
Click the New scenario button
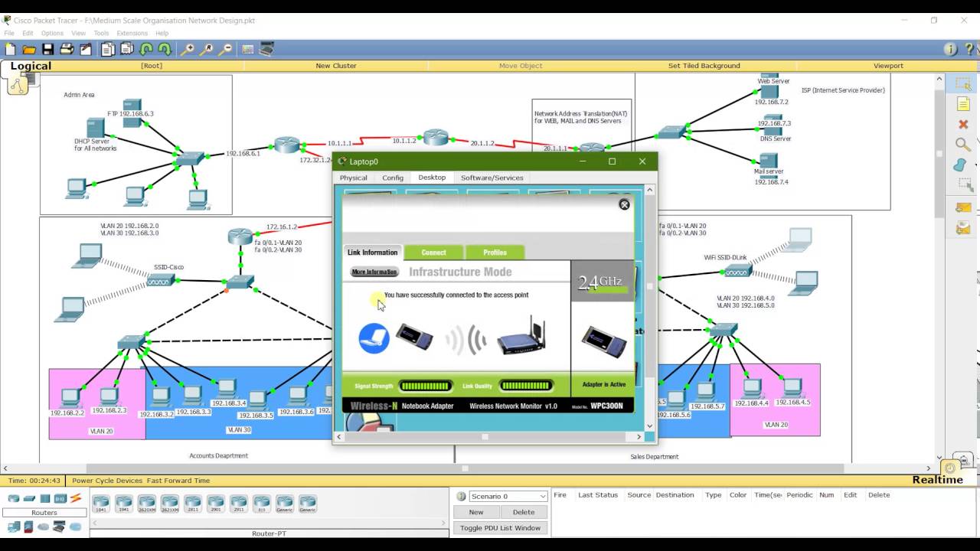click(x=476, y=512)
